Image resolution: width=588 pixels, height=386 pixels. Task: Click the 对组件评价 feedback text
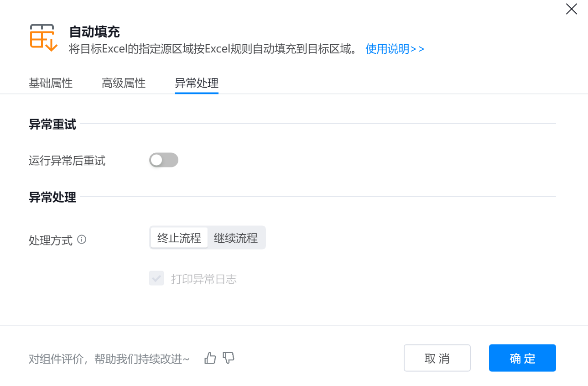(109, 359)
